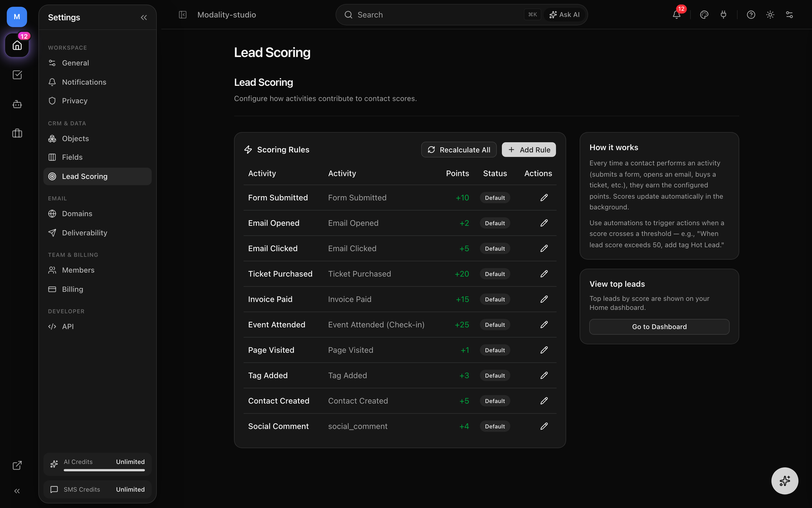The width and height of the screenshot is (812, 508).
Task: Open the Home icon in left rail
Action: (x=17, y=46)
